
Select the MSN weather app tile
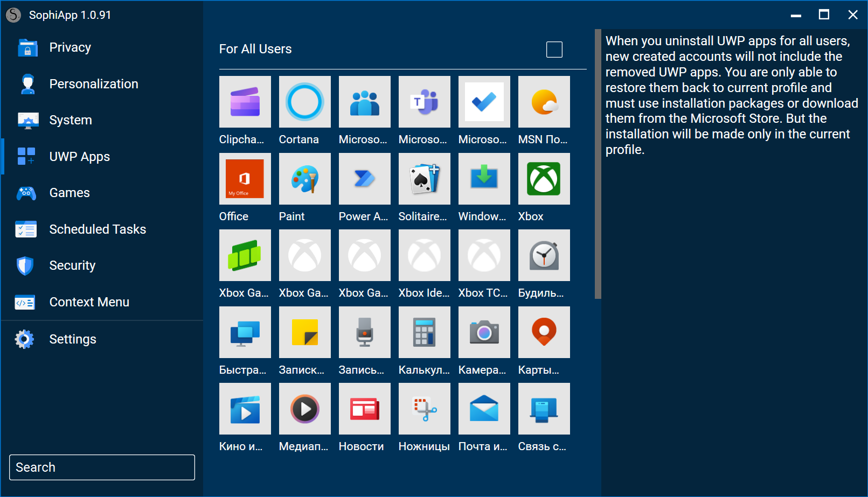544,102
